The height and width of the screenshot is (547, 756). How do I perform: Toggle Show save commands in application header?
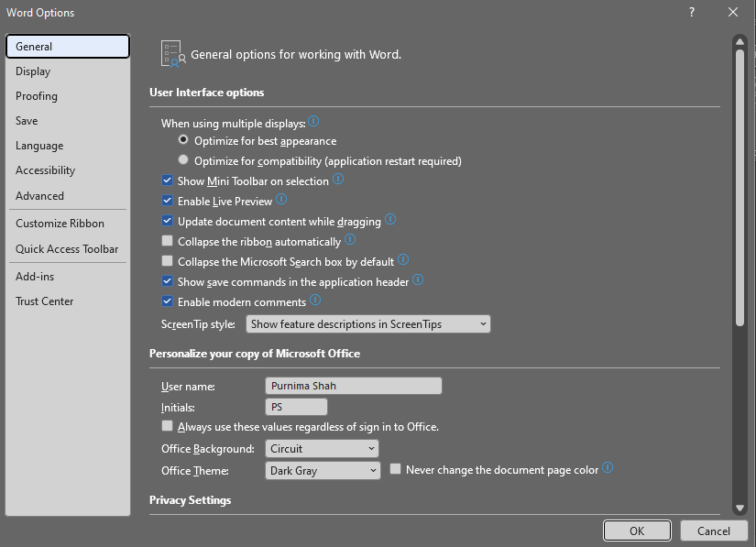coord(168,281)
